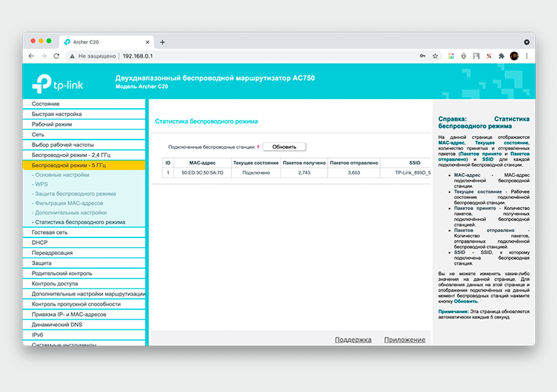Select Статистика беспроводного режима submenu
The image size is (557, 392).
point(78,222)
